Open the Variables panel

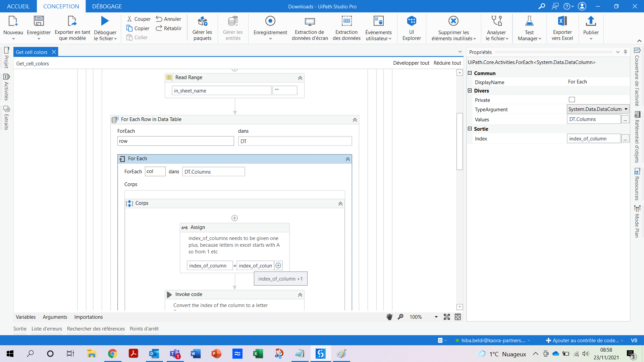point(26,317)
